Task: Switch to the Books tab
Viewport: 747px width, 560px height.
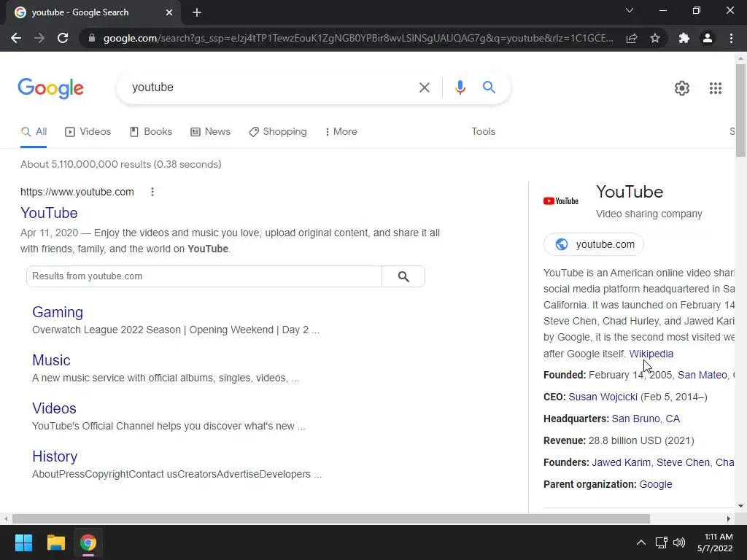Action: click(151, 132)
